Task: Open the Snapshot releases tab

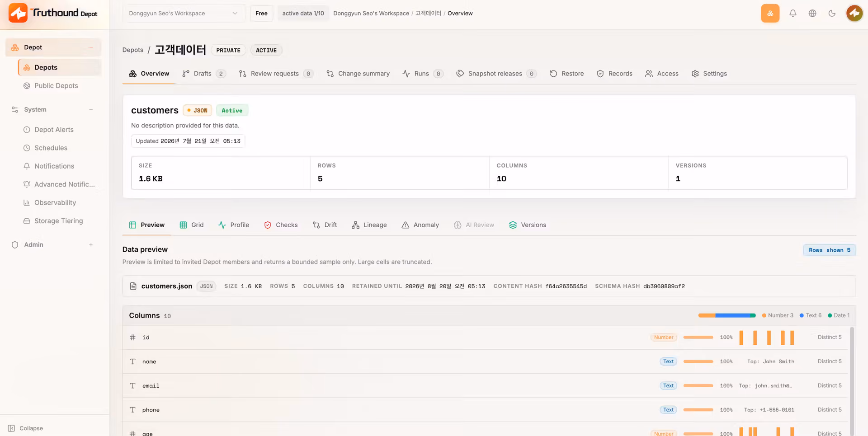Action: tap(496, 74)
